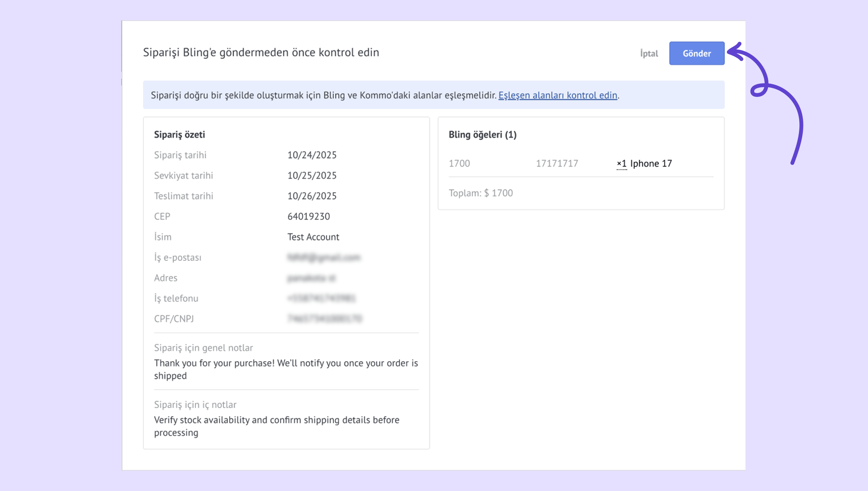The image size is (868, 491).
Task: Click the Test Account name value
Action: 313,237
